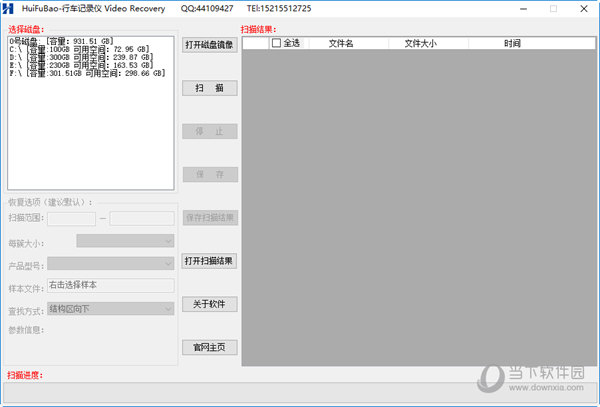Open saved results with 打开扫描结果 button
The image size is (600, 407).
[209, 261]
